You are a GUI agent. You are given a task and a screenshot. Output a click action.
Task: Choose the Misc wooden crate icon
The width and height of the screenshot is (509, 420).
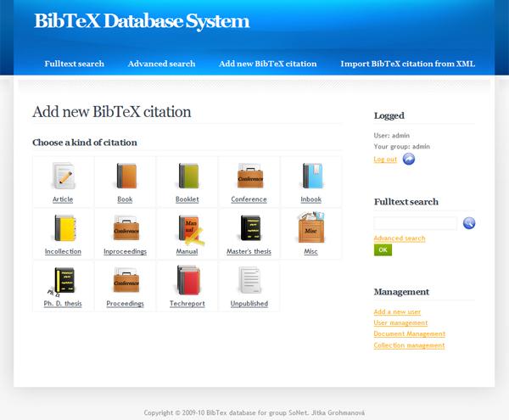click(311, 227)
